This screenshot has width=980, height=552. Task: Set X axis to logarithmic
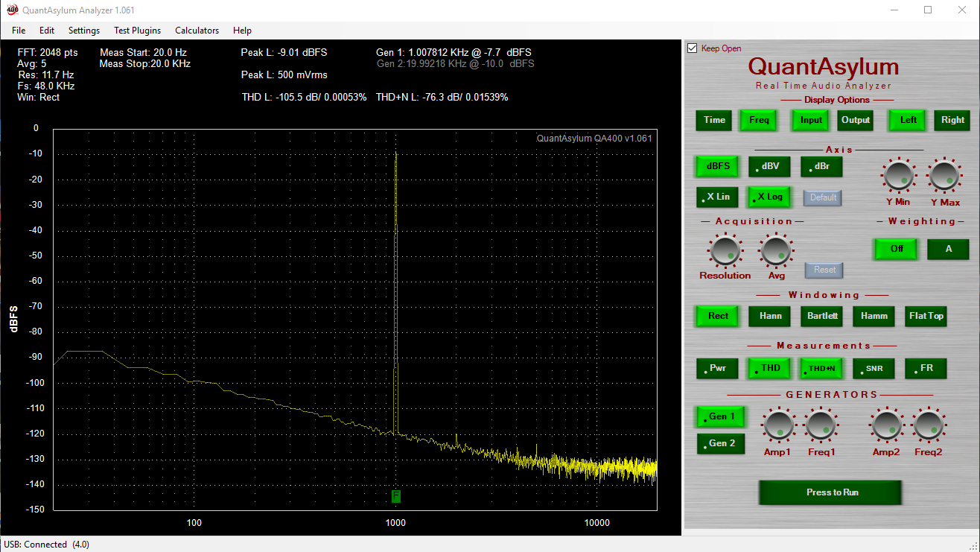click(769, 197)
